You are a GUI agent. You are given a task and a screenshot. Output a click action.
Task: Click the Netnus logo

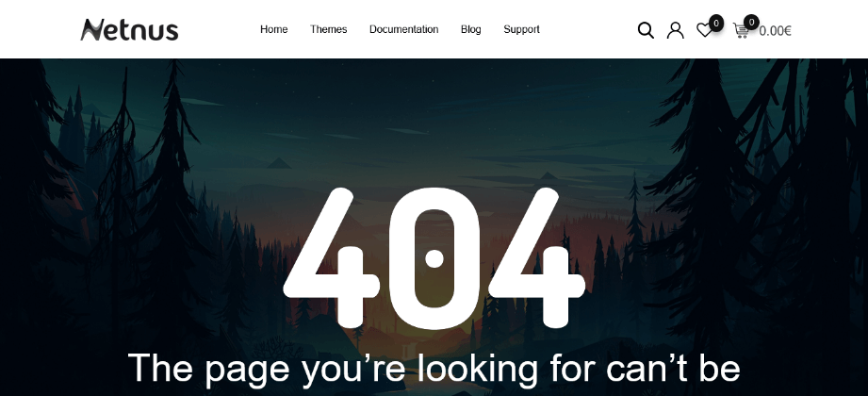[x=129, y=29]
